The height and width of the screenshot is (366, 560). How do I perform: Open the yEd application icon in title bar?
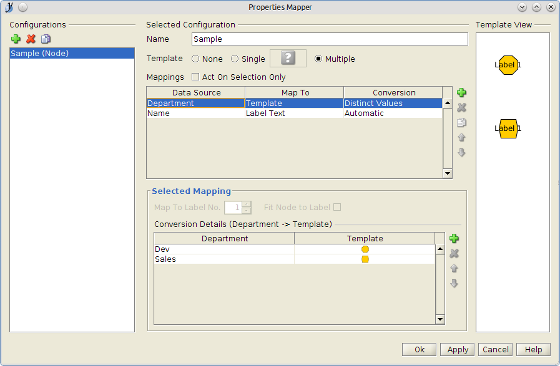pyautogui.click(x=9, y=7)
